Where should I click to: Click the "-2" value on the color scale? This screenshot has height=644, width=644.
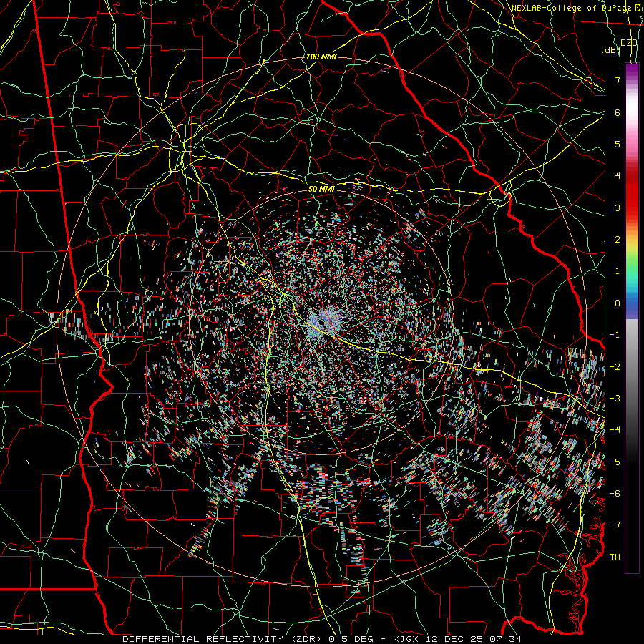point(615,367)
